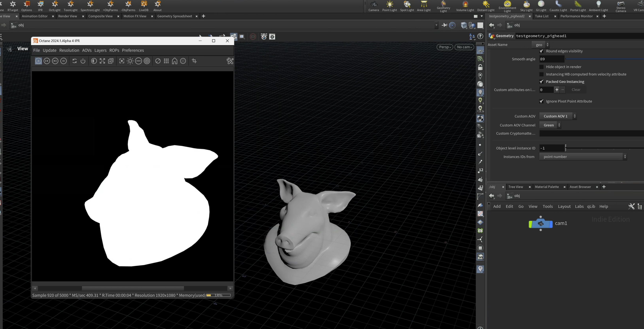Viewport: 644px width, 329px height.
Task: Click the Area Light shelf tool
Action: point(424,6)
